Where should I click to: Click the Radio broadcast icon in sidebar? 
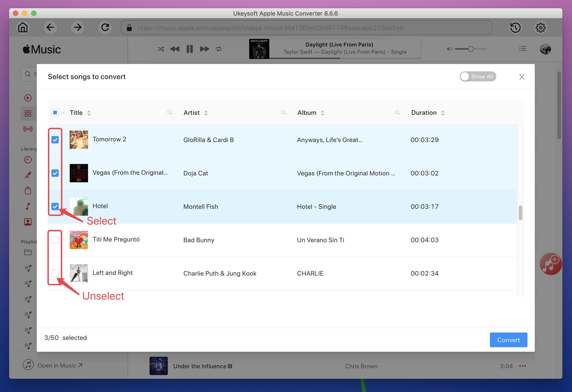click(x=28, y=129)
